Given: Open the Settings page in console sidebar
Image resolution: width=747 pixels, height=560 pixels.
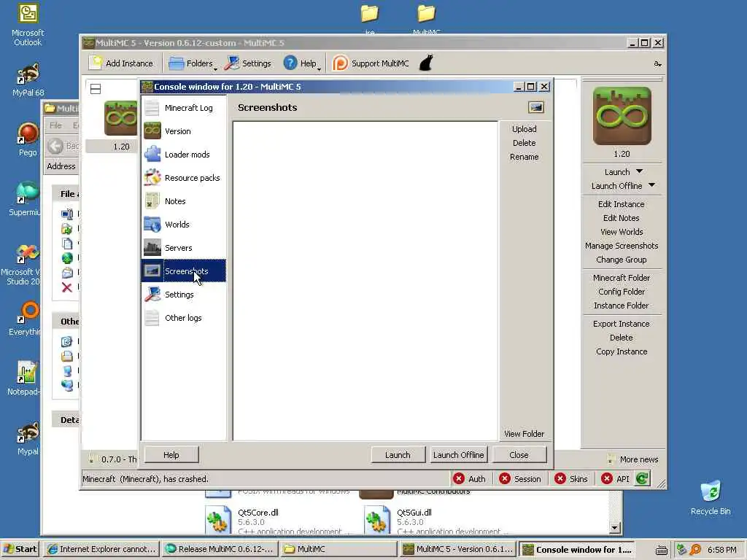Looking at the screenshot, I should [183, 295].
